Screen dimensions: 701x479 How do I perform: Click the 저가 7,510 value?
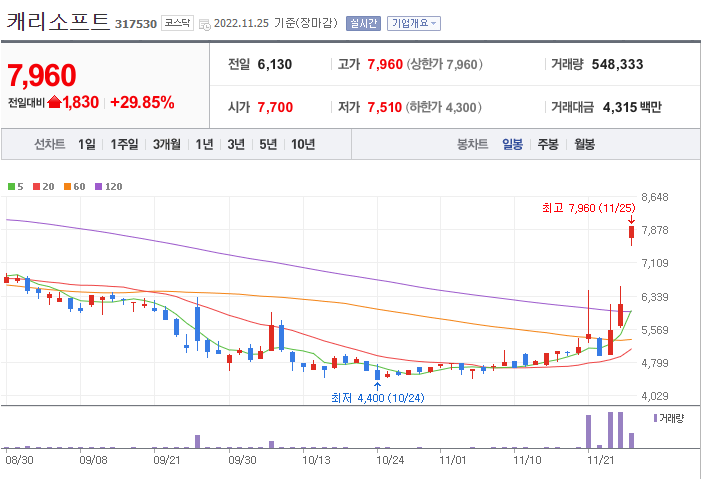pyautogui.click(x=384, y=107)
